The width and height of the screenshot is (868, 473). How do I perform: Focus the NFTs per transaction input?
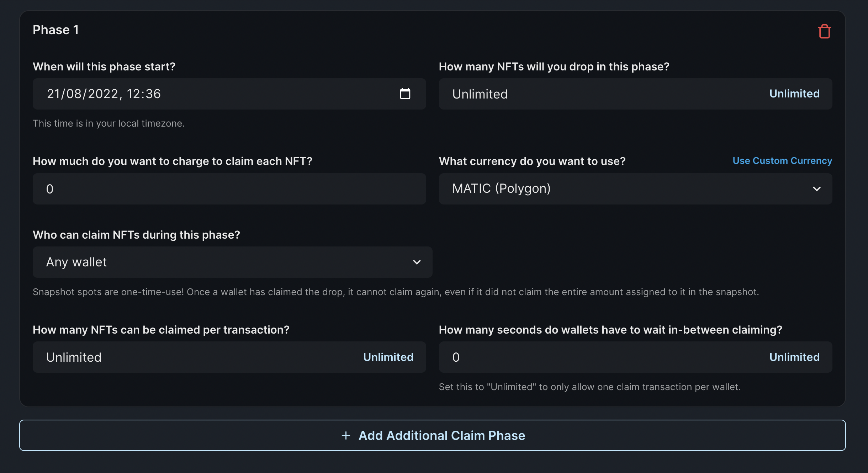click(196, 357)
